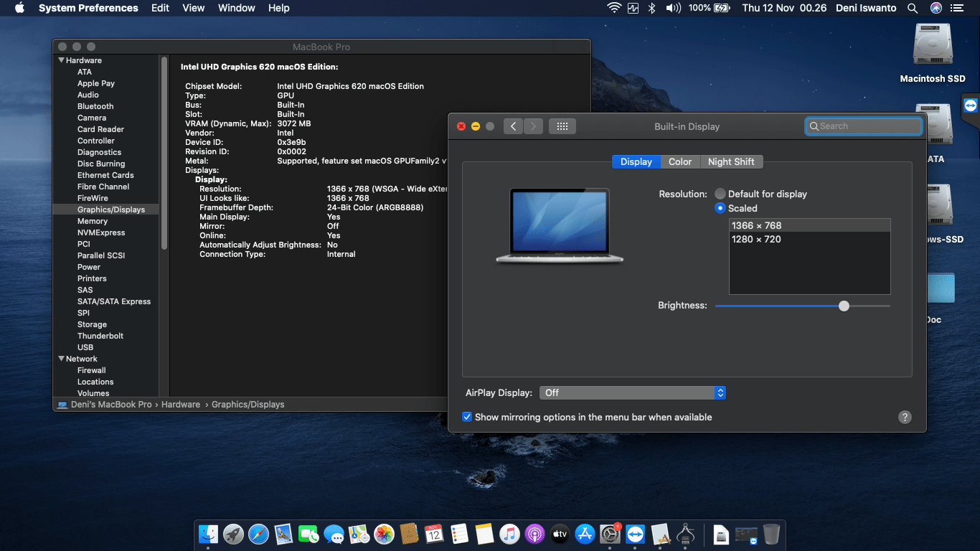This screenshot has height=551, width=980.
Task: Open Reminders from the dock
Action: click(x=459, y=534)
